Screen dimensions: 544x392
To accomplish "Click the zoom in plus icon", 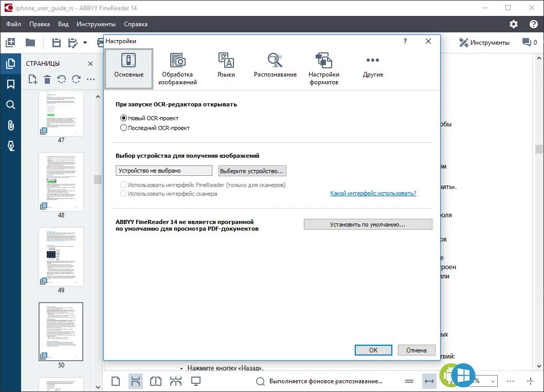I will point(531,381).
